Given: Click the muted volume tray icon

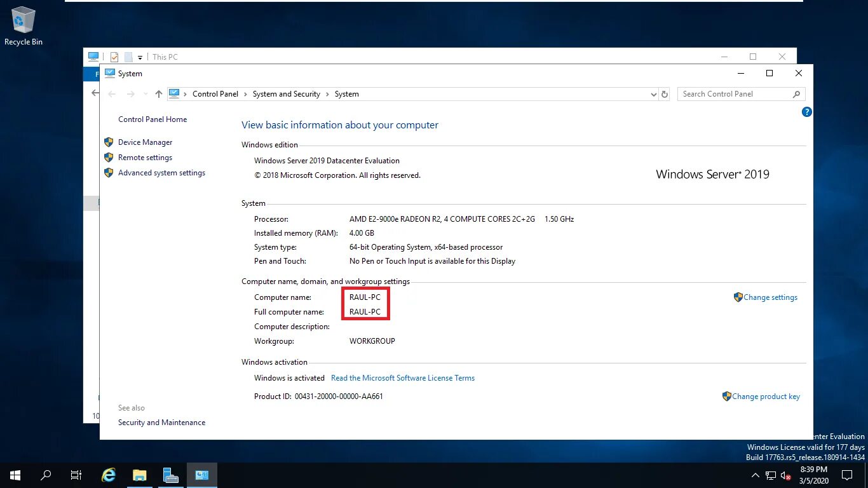Looking at the screenshot, I should 786,475.
